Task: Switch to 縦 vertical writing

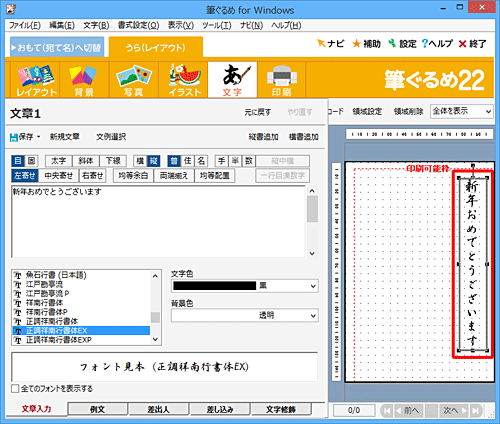Action: 153,161
